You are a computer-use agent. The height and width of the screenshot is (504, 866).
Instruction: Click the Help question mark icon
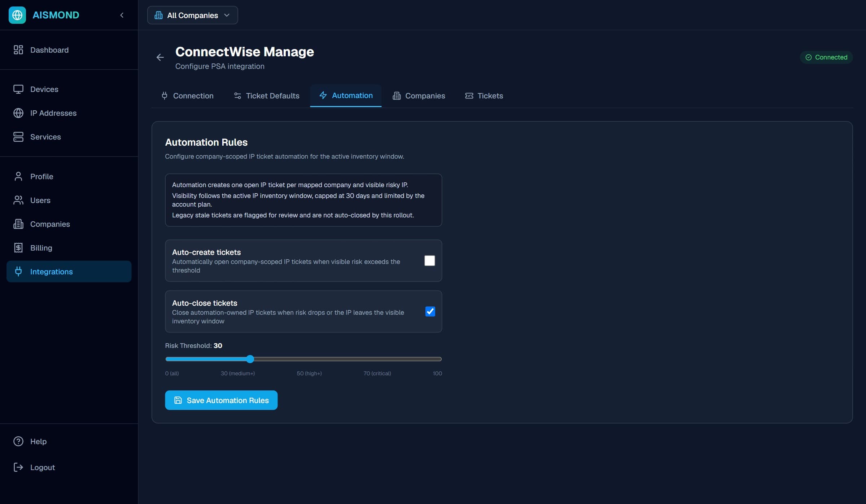(18, 441)
